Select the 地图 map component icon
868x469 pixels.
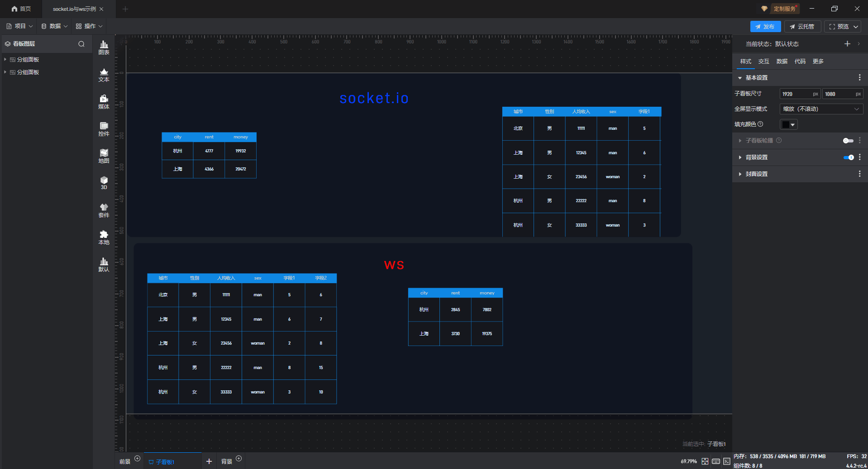(104, 156)
